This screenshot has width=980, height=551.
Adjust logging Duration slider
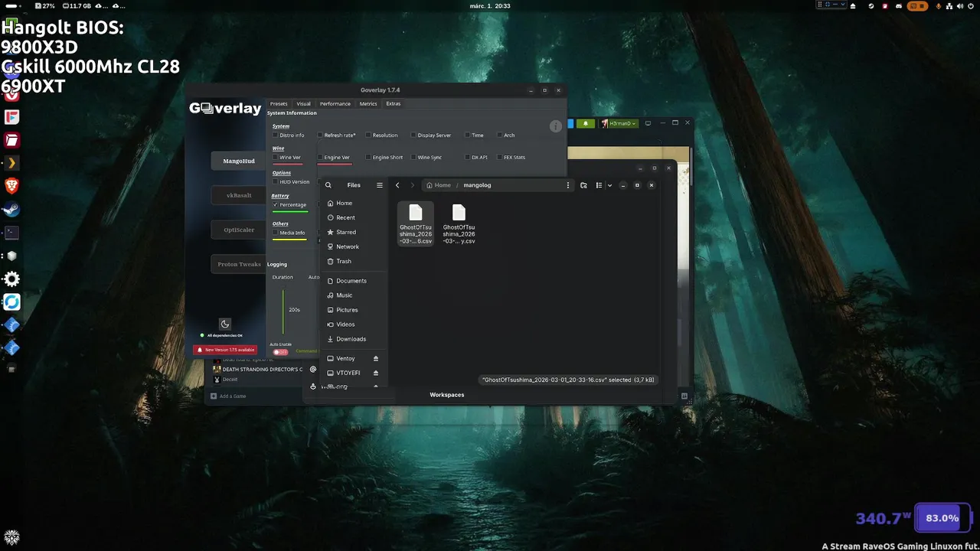coord(283,311)
